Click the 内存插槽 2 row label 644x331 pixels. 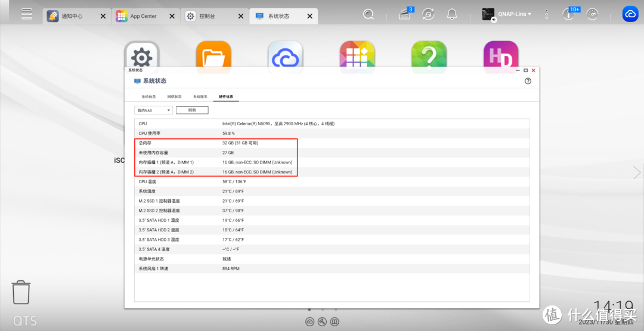pyautogui.click(x=166, y=172)
